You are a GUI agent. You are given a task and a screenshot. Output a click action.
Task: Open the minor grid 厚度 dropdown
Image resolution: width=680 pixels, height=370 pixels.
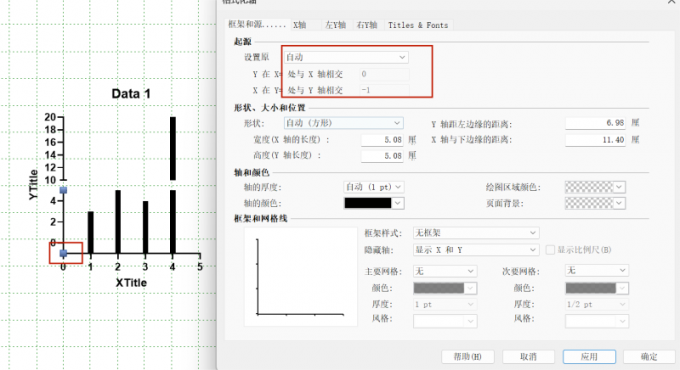pos(597,305)
